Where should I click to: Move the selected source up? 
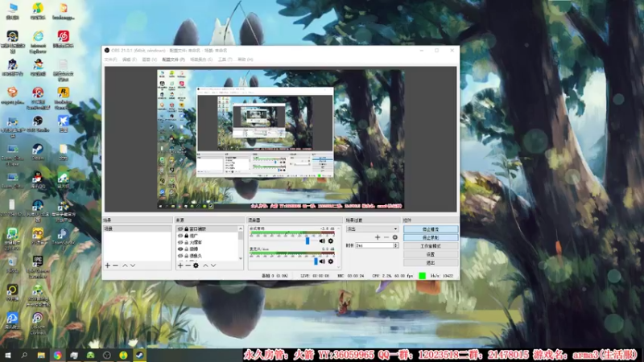click(205, 265)
